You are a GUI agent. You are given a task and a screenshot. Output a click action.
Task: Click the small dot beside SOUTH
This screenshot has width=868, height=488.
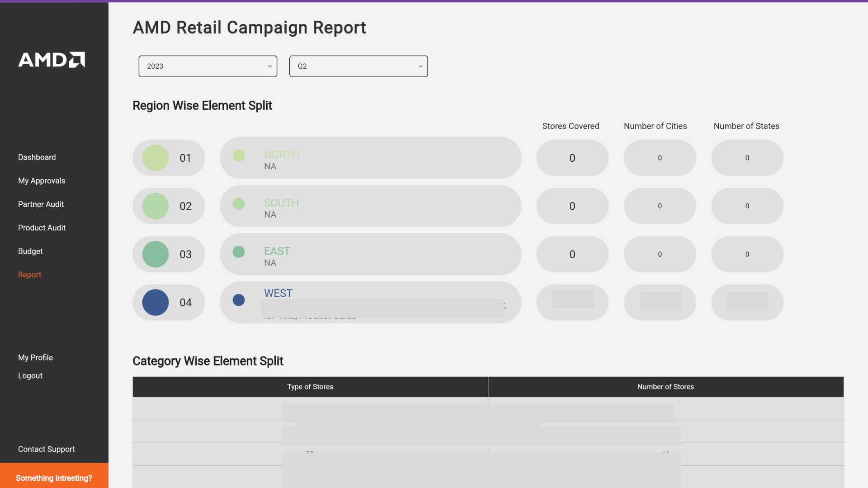click(x=239, y=204)
